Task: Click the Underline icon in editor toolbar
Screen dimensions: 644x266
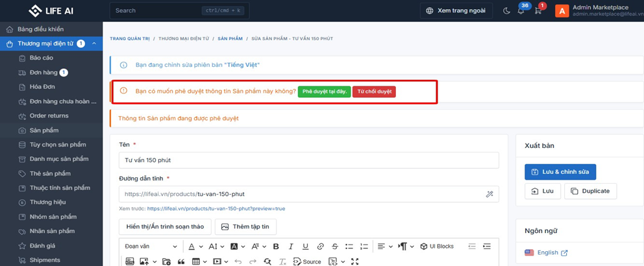Action: coord(304,247)
